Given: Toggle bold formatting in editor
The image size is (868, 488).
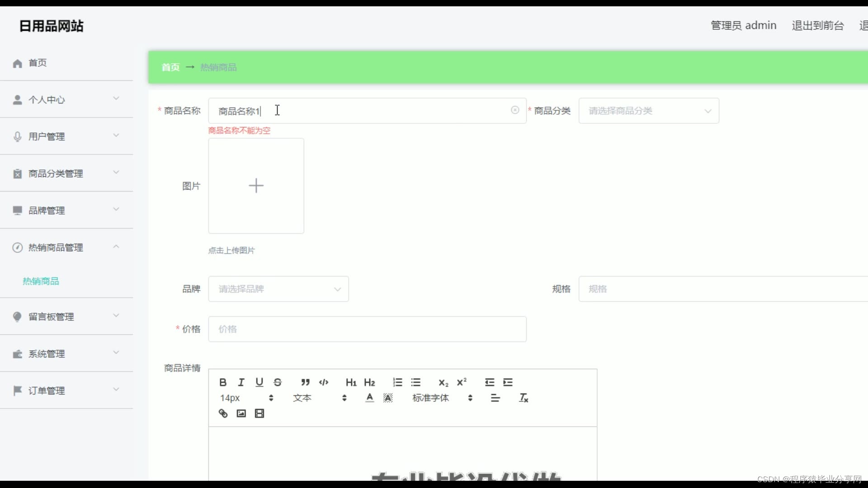Looking at the screenshot, I should tap(223, 382).
